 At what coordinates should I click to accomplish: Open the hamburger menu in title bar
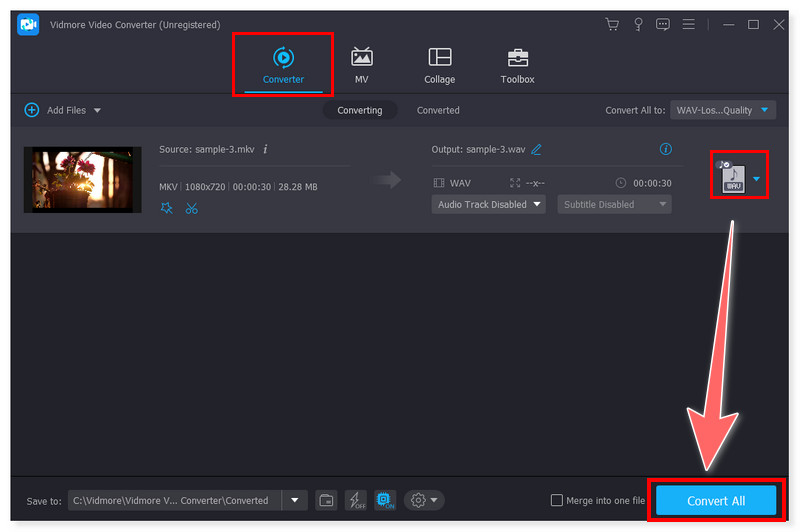690,24
